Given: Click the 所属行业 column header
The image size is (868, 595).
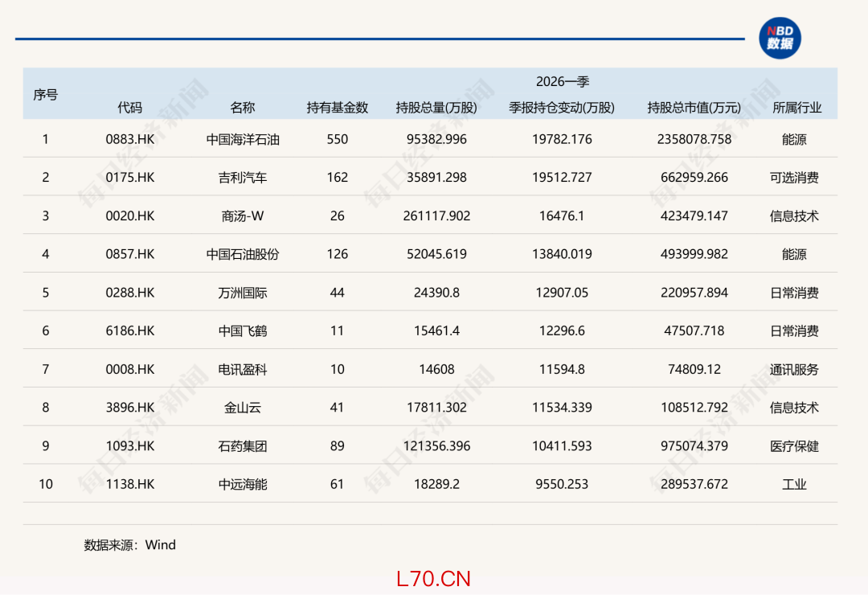Looking at the screenshot, I should click(796, 108).
